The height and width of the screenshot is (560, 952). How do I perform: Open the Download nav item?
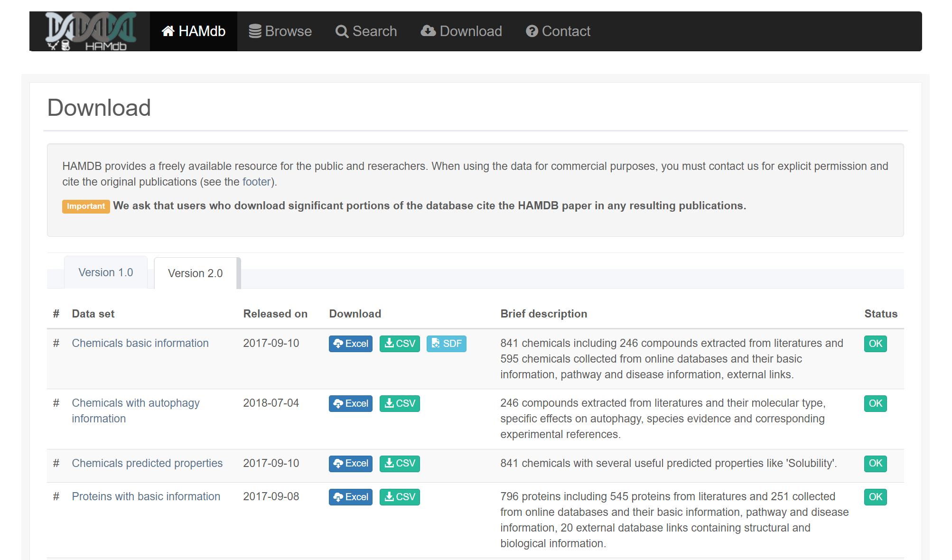461,31
